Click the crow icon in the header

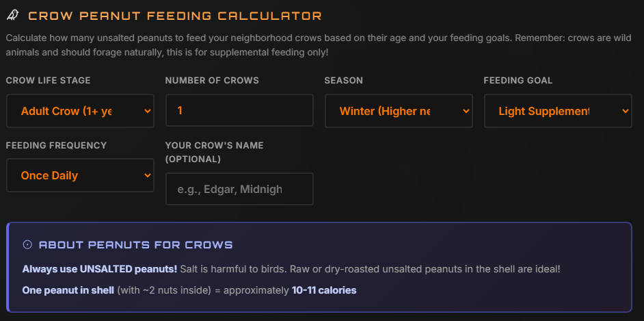pyautogui.click(x=12, y=15)
